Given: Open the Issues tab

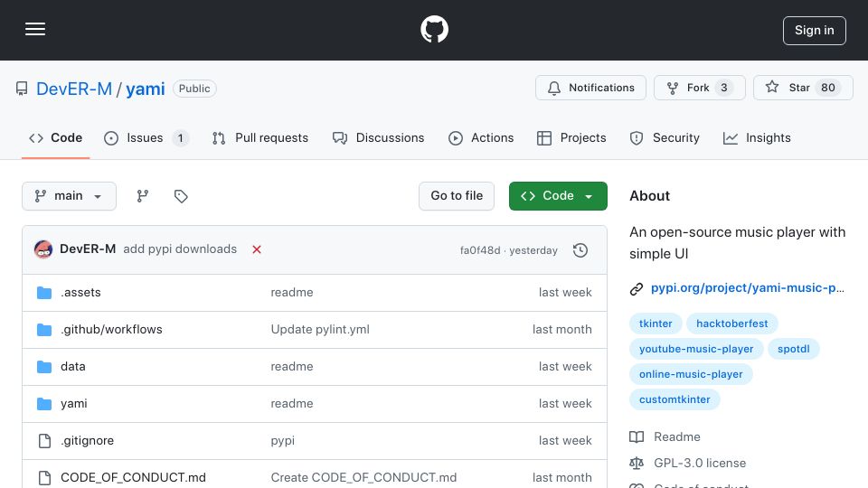Looking at the screenshot, I should tap(146, 137).
